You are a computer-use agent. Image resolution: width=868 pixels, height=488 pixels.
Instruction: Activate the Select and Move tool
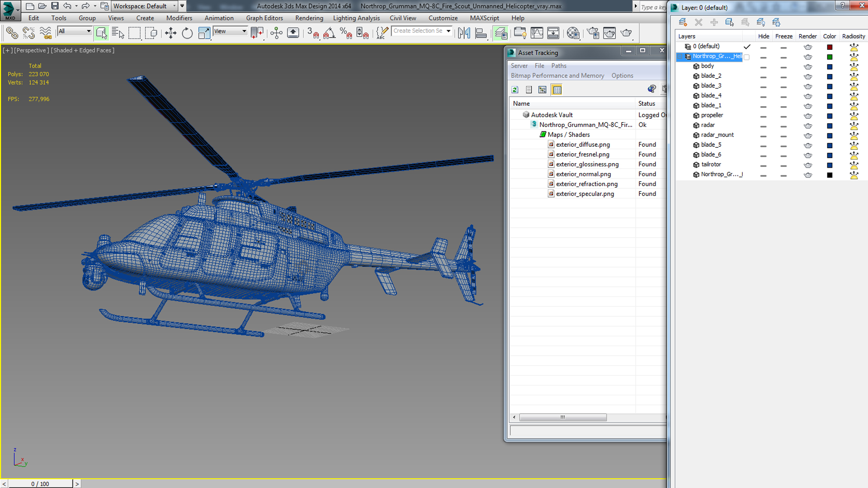point(170,33)
